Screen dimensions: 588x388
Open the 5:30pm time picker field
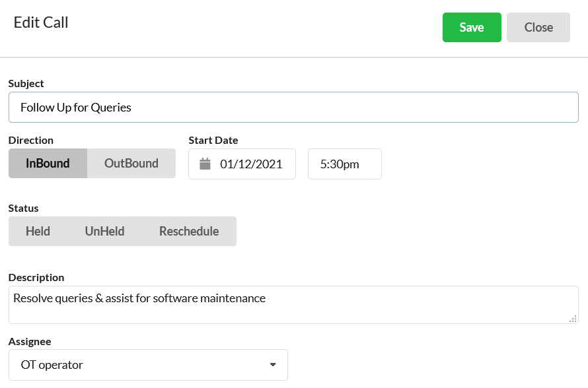point(345,164)
